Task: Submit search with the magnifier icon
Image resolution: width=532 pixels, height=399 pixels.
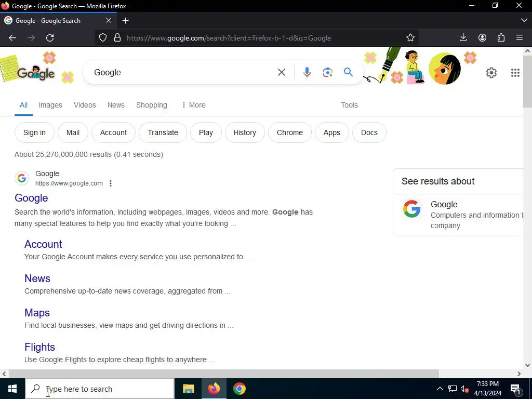Action: click(348, 72)
